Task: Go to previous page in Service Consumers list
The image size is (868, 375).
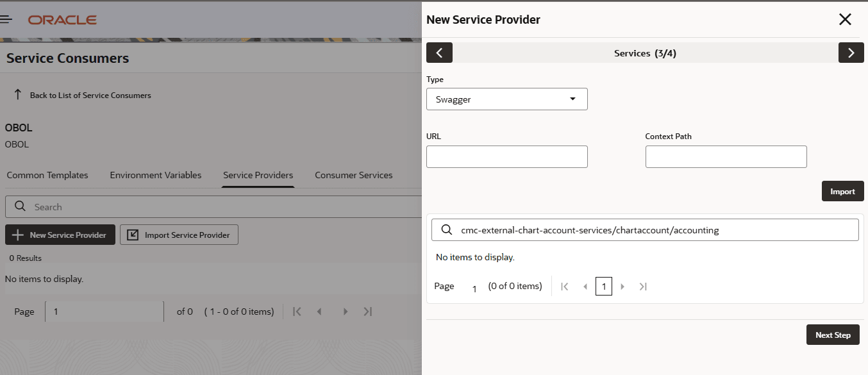Action: coord(319,312)
